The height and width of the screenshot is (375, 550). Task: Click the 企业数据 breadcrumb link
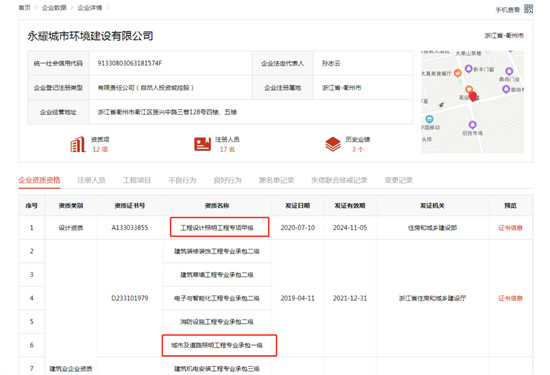[x=54, y=8]
